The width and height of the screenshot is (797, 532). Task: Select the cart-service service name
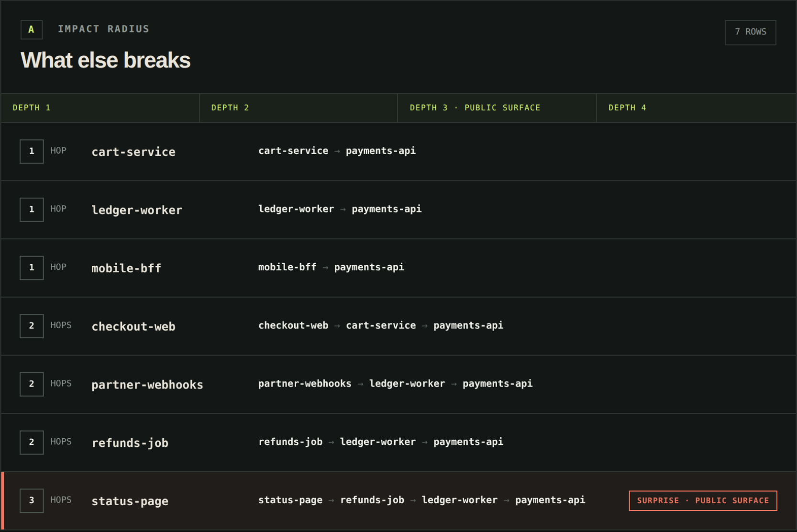pyautogui.click(x=133, y=152)
